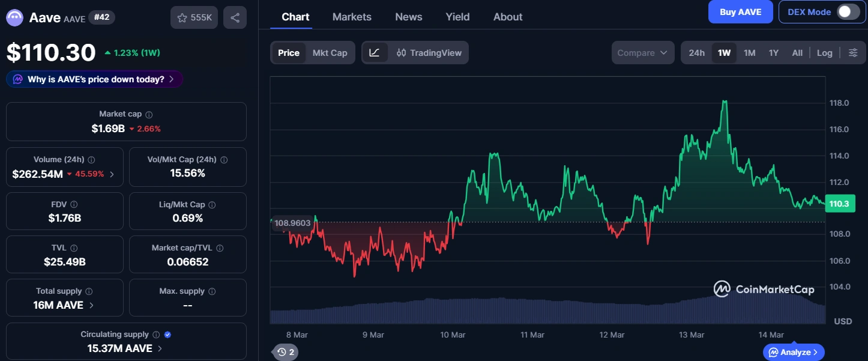Click Why is AAVE's price down today
868x361 pixels.
coord(94,79)
